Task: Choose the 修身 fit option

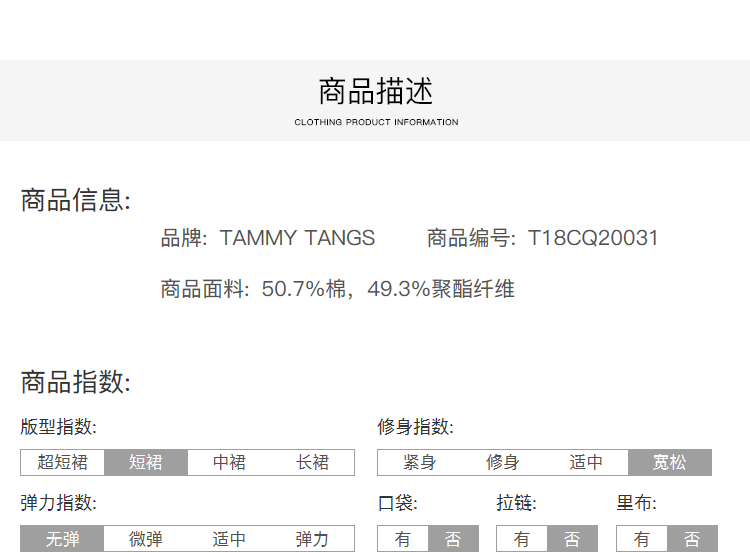Action: 502,462
